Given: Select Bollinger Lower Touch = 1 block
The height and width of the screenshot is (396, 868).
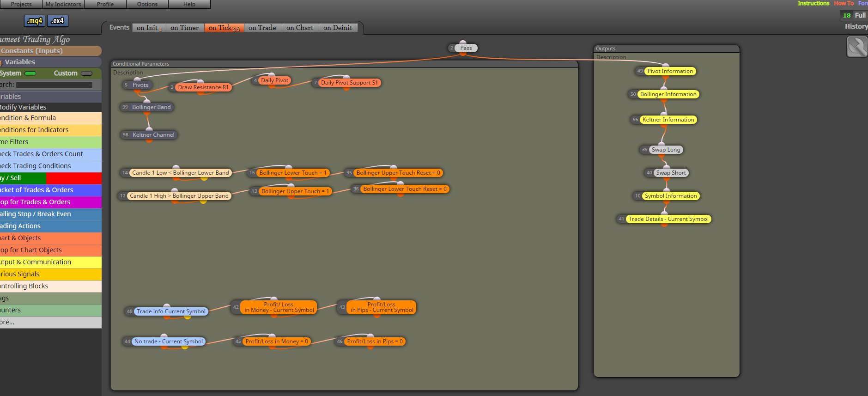Looking at the screenshot, I should (293, 173).
